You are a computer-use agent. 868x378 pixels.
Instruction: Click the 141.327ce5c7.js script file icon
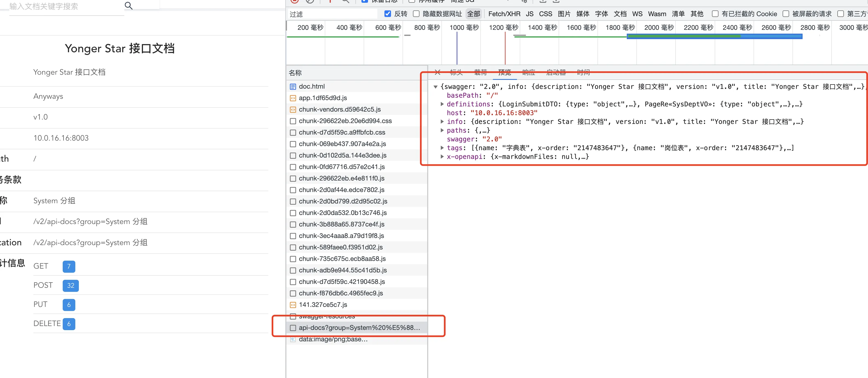click(293, 305)
